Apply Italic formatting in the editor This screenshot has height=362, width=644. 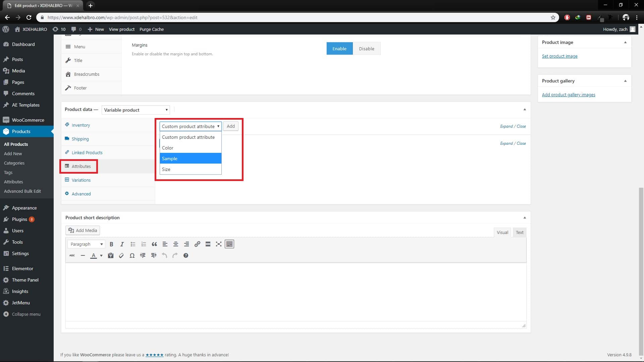pos(122,244)
